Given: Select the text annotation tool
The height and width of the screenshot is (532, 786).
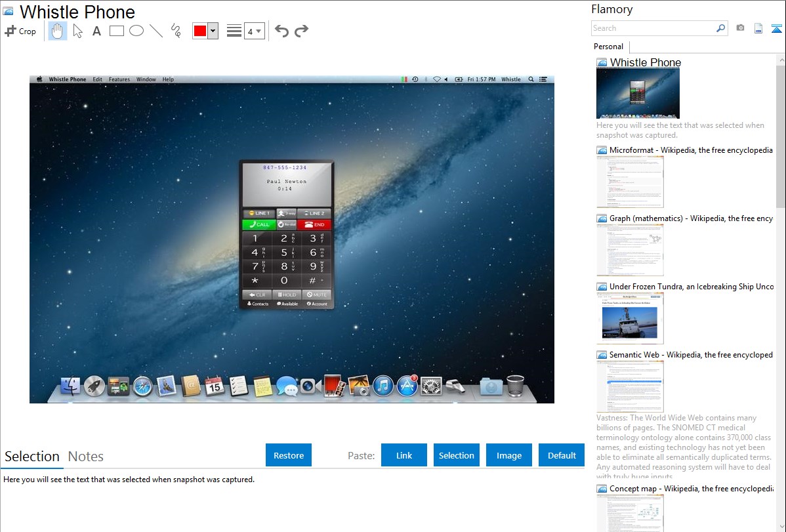Looking at the screenshot, I should (96, 31).
